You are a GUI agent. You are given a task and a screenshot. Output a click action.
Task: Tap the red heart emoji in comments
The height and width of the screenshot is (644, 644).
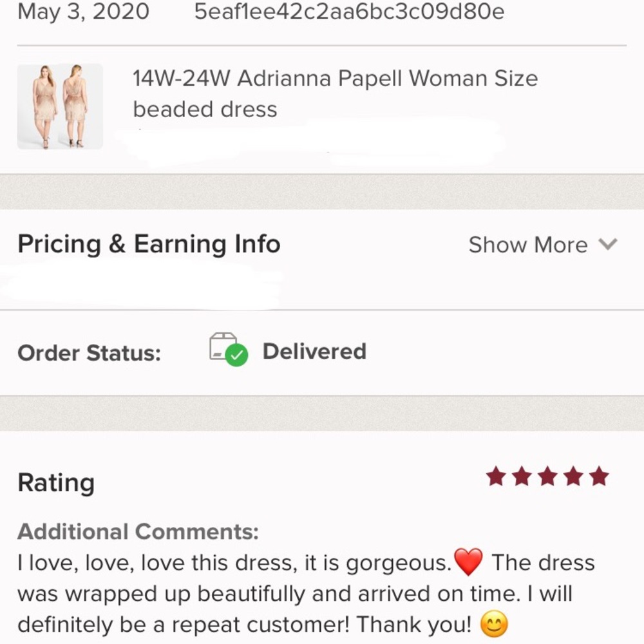[x=468, y=562]
